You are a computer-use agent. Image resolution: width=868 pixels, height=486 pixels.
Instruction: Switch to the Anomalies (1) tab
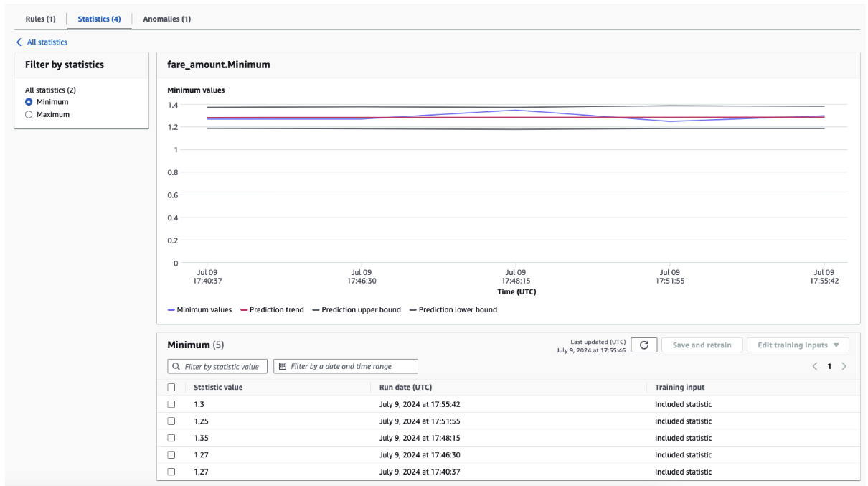click(x=167, y=19)
